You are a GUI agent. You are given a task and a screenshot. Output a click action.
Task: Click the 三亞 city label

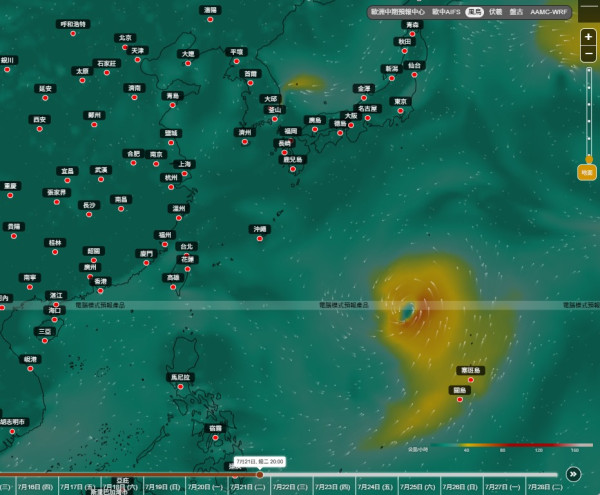45,331
